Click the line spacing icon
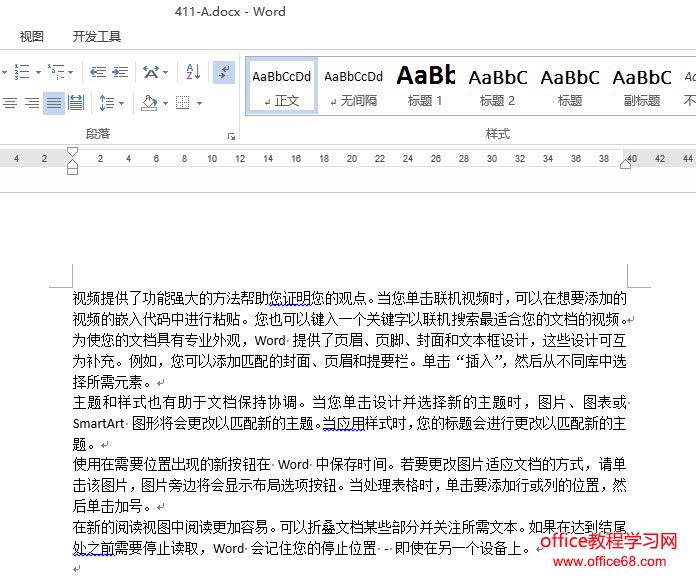Image resolution: width=696 pixels, height=578 pixels. (x=106, y=103)
